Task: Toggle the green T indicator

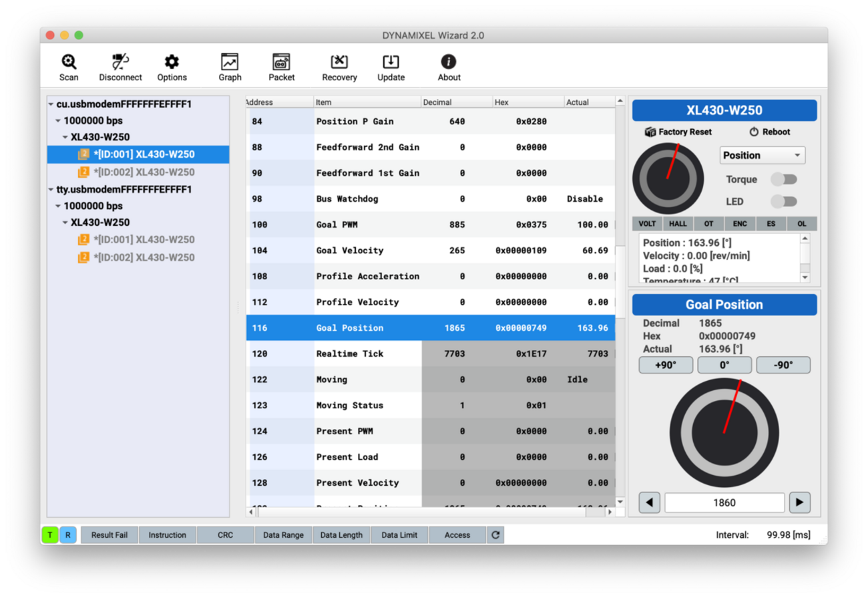Action: (x=50, y=535)
